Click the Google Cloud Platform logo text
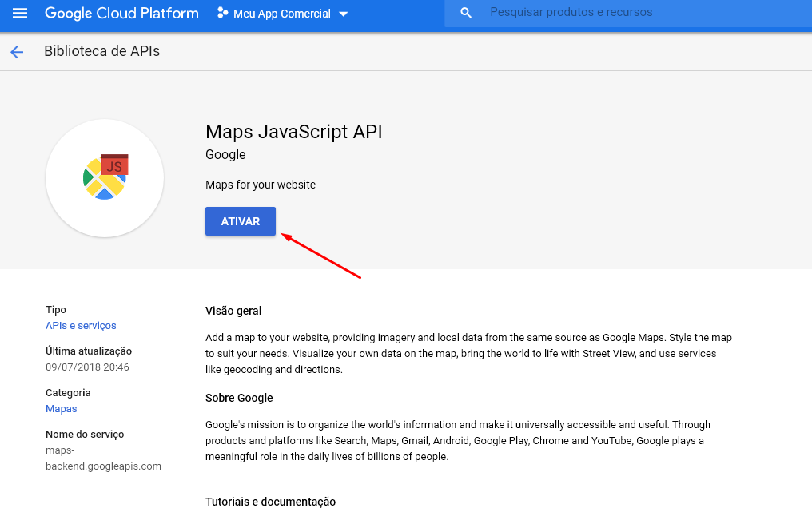 click(121, 13)
